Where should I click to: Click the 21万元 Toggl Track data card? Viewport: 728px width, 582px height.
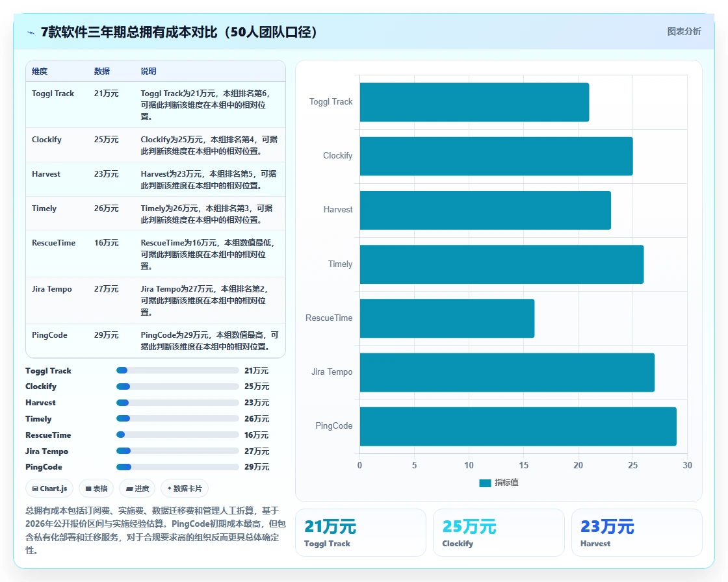tap(361, 533)
